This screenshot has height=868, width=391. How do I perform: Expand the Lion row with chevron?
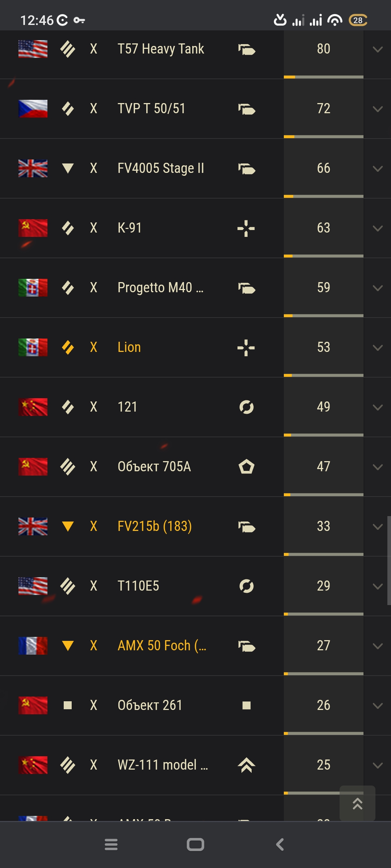coord(378,348)
